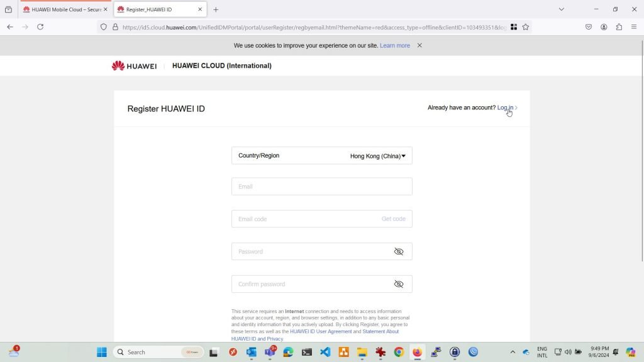
Task: Click the Huawei logo in page header
Action: [x=134, y=66]
